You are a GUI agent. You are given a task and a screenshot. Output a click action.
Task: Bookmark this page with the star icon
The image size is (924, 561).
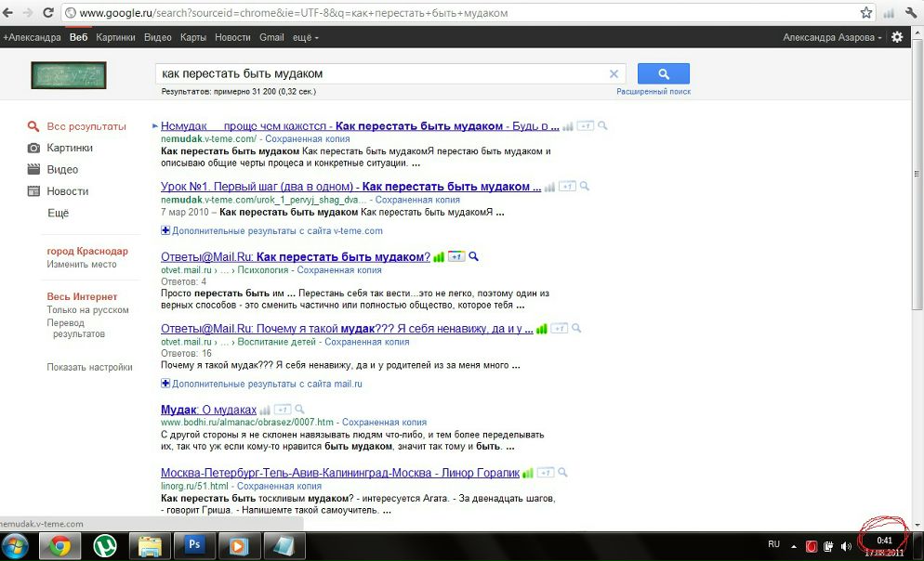tap(866, 13)
